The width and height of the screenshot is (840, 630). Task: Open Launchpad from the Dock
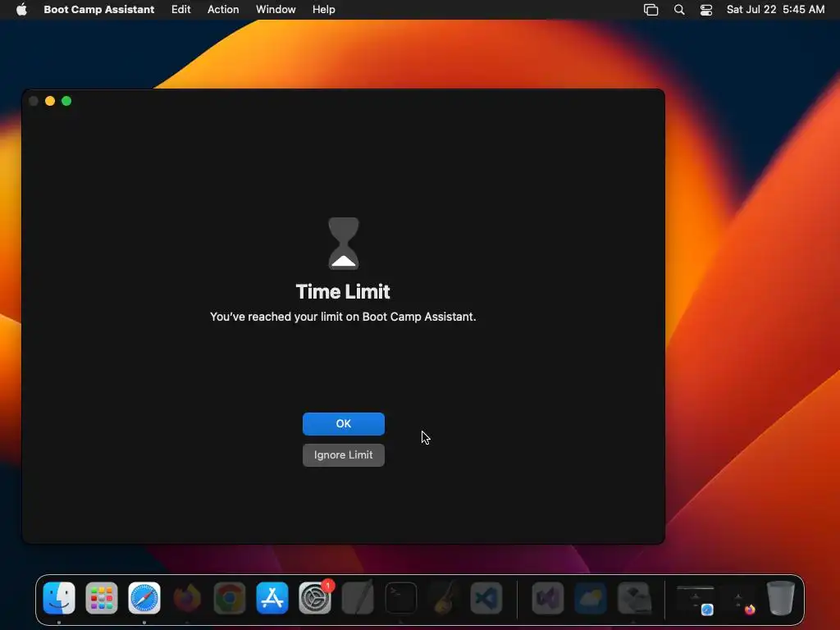(102, 598)
